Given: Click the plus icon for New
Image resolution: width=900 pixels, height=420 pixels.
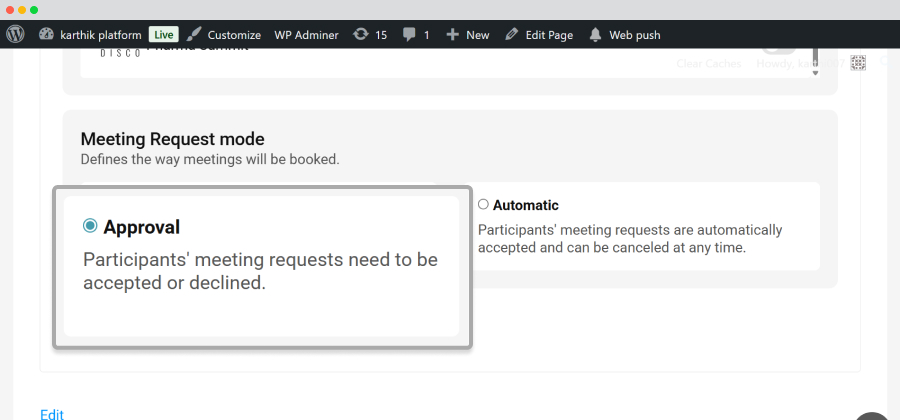Looking at the screenshot, I should pos(453,34).
